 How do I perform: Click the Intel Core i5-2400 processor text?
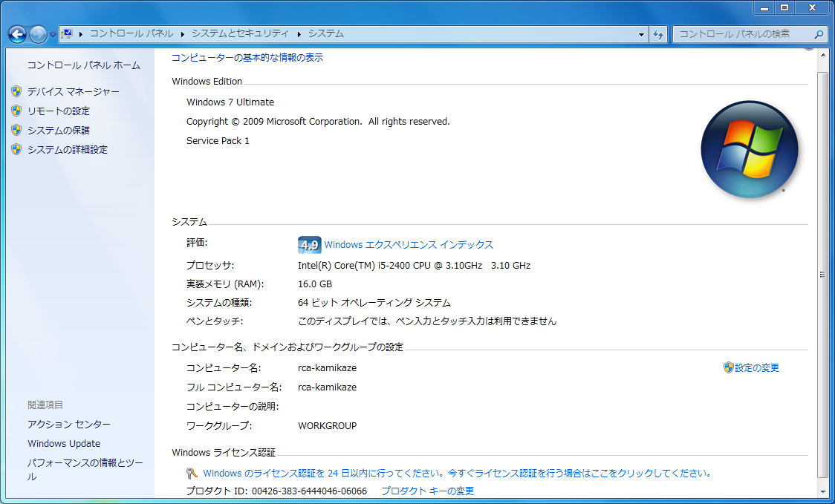(x=415, y=266)
